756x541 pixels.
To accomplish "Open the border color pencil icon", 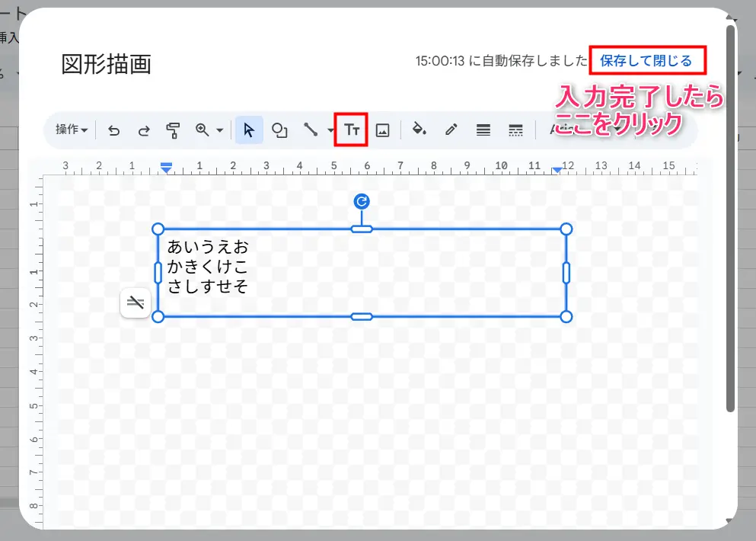I will click(451, 130).
